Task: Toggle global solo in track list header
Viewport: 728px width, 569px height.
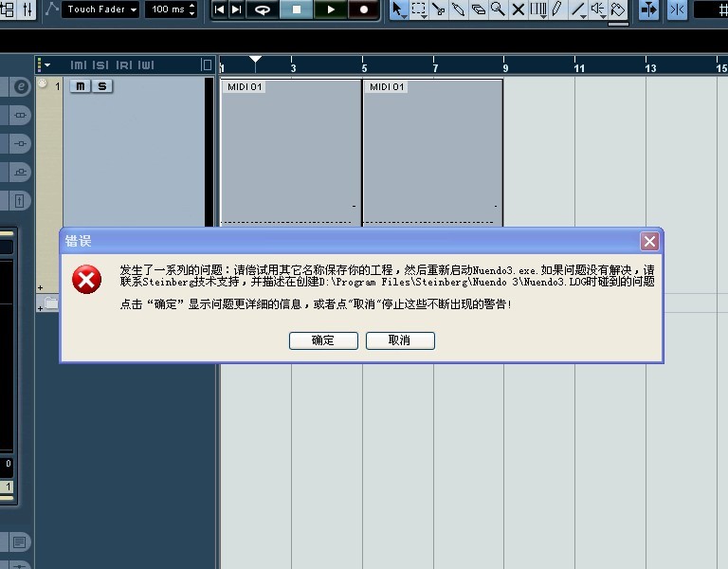Action: click(x=100, y=65)
